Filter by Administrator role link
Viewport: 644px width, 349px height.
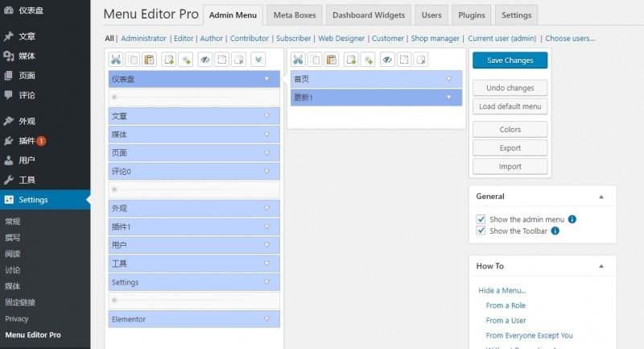pos(143,38)
